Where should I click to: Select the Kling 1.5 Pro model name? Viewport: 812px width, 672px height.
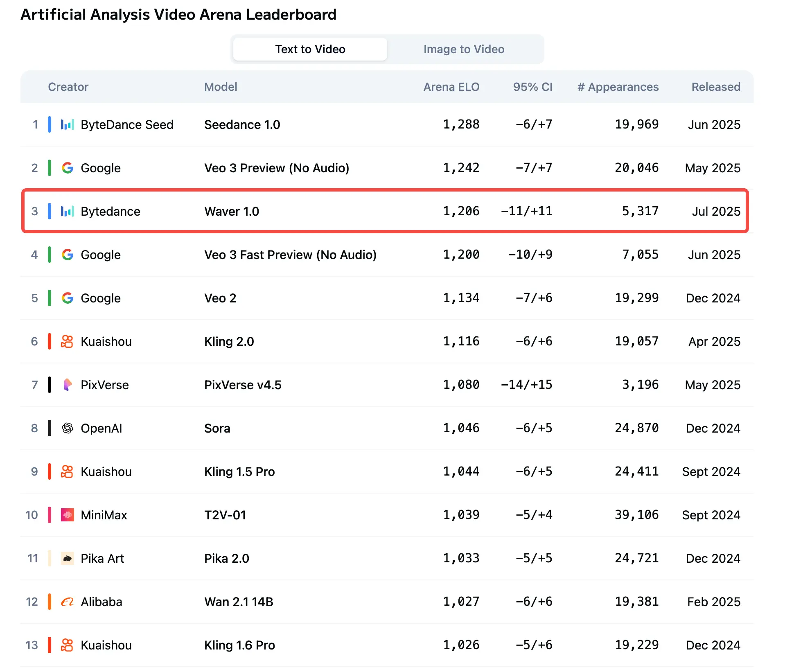click(239, 471)
